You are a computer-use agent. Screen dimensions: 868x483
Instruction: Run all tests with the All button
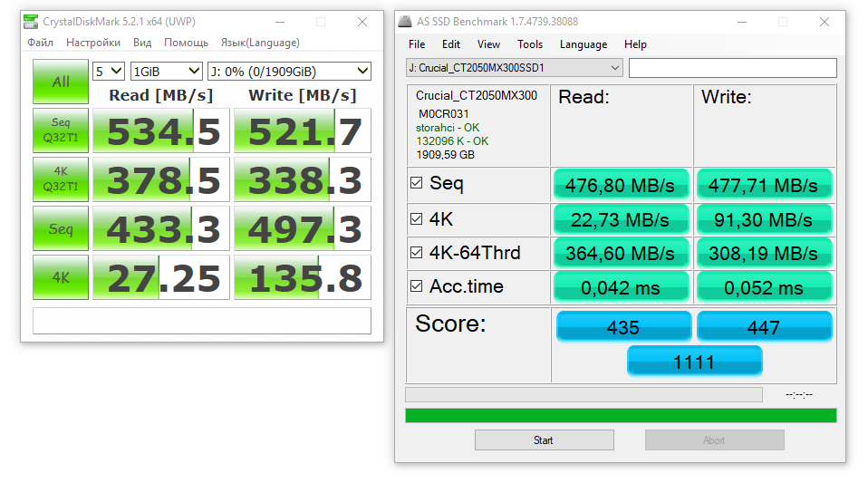coord(61,82)
